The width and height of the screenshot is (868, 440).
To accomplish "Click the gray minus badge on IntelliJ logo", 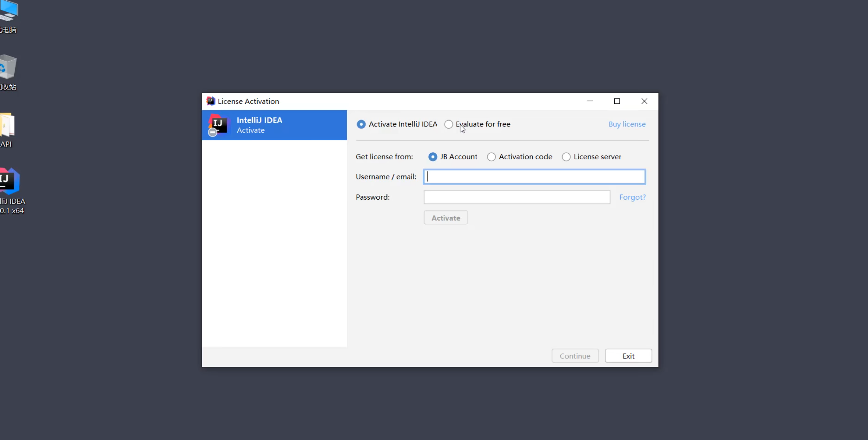I will tap(213, 132).
